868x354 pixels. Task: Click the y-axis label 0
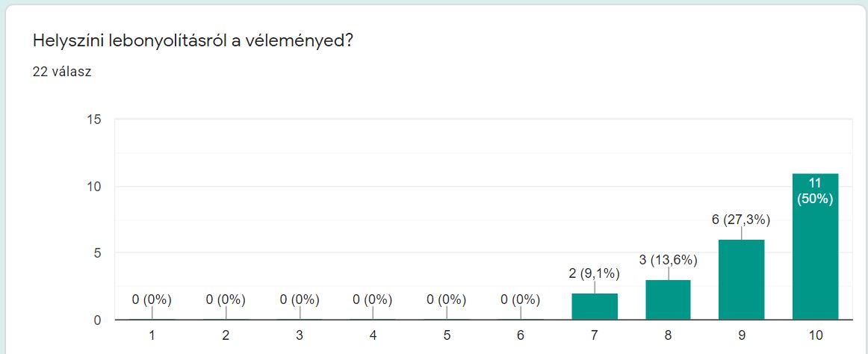[x=98, y=320]
